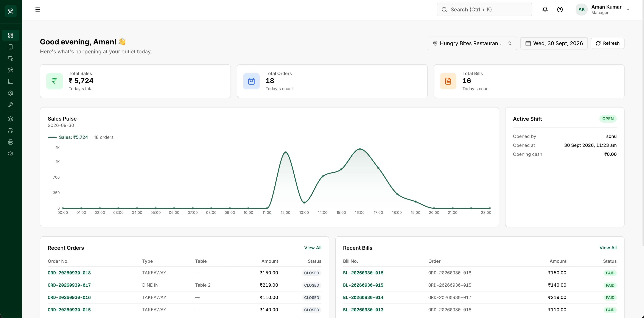
Task: Click the 16 Total Bills value
Action: point(466,80)
